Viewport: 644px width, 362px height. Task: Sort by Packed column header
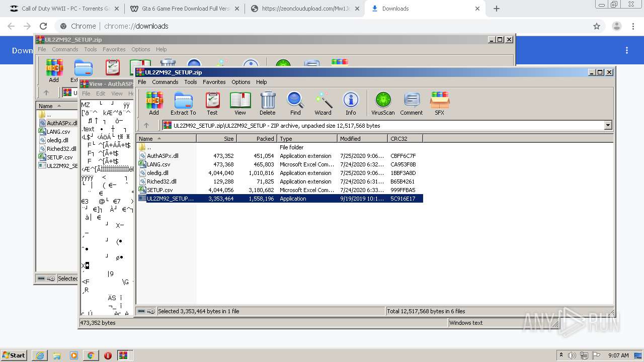tap(257, 139)
